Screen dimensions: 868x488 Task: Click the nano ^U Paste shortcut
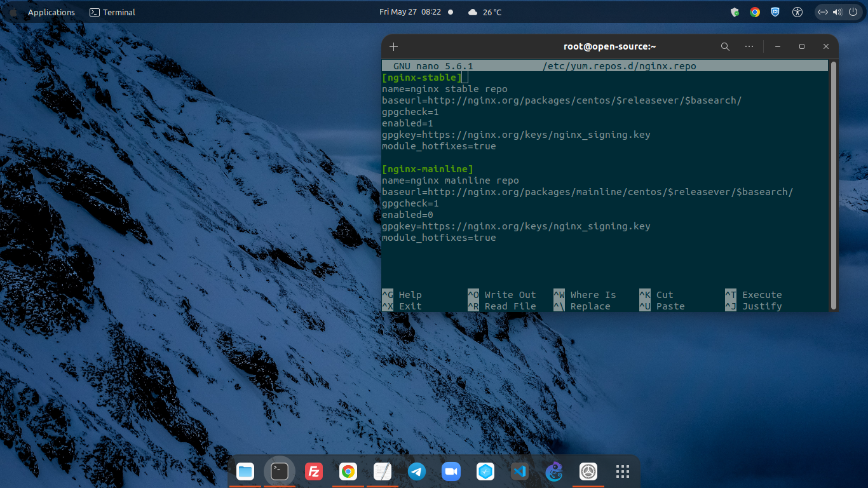[662, 306]
